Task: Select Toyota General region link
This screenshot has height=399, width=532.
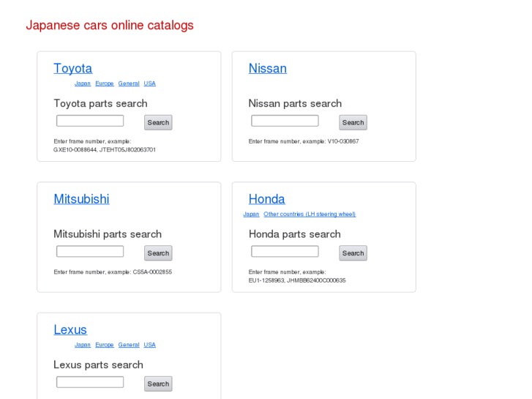Action: [x=129, y=83]
